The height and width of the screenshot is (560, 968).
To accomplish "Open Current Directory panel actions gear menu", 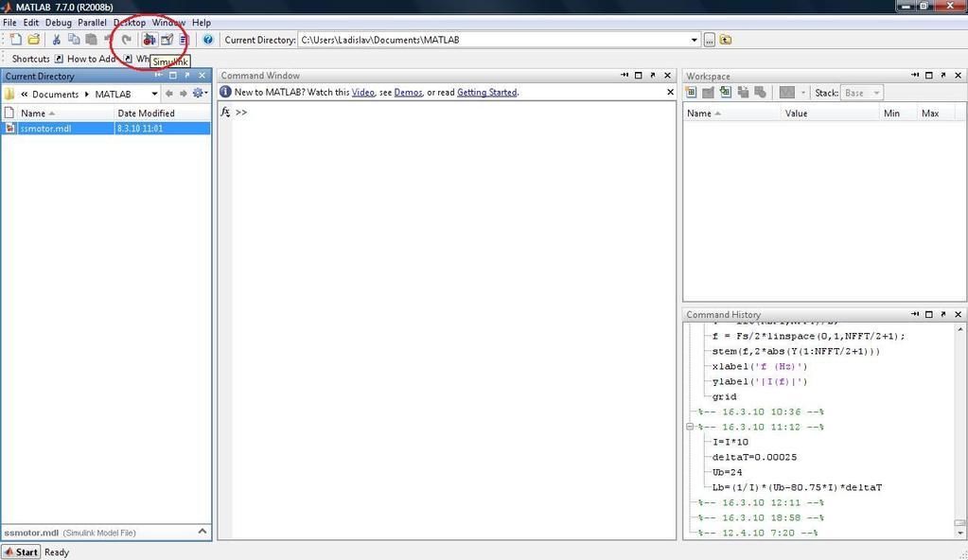I will (200, 94).
